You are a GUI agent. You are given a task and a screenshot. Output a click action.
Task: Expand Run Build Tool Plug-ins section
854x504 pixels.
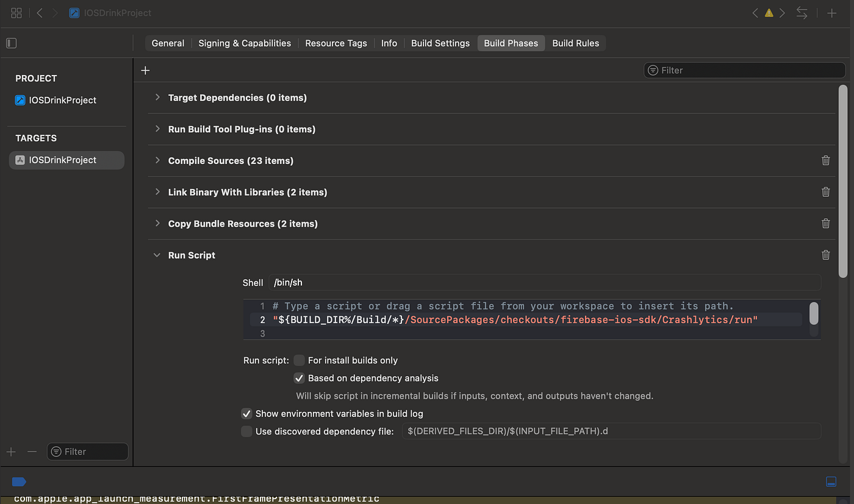tap(157, 129)
